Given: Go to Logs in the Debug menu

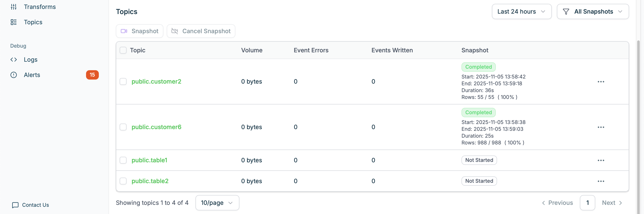Looking at the screenshot, I should pos(30,60).
